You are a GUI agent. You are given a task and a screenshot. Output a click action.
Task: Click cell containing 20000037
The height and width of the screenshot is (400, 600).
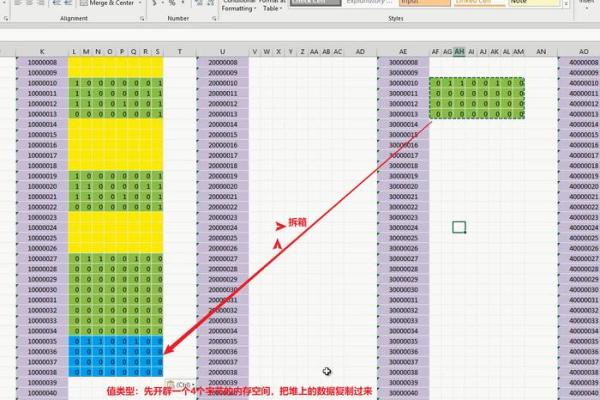pos(223,362)
